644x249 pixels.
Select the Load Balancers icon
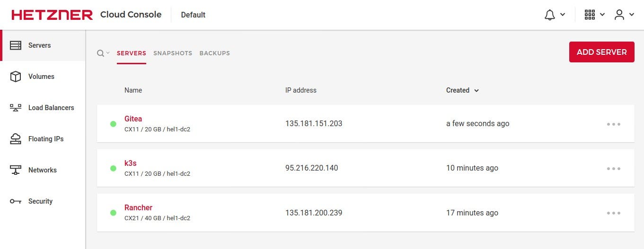click(16, 108)
